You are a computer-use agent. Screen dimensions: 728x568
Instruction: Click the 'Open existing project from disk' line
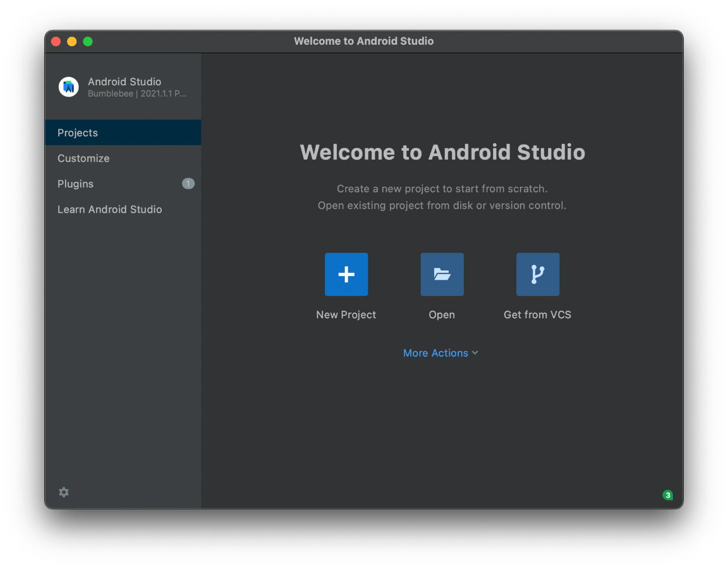click(443, 205)
